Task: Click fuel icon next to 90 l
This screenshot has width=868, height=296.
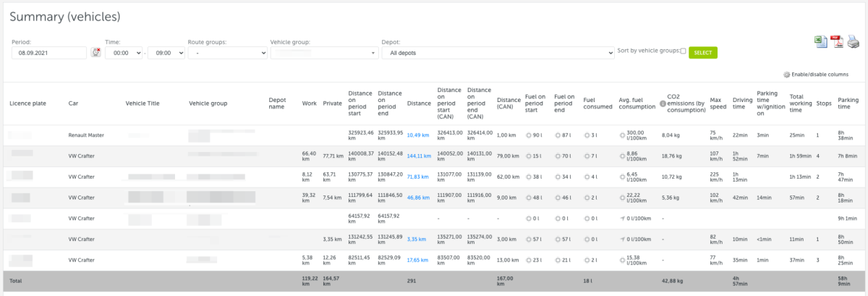Action: click(x=529, y=135)
